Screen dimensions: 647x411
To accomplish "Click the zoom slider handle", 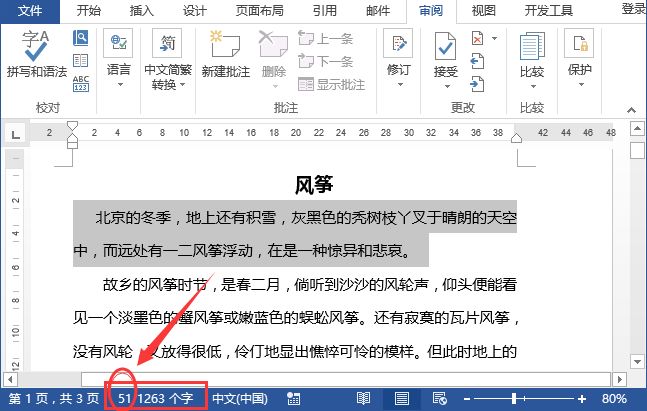I will [514, 399].
